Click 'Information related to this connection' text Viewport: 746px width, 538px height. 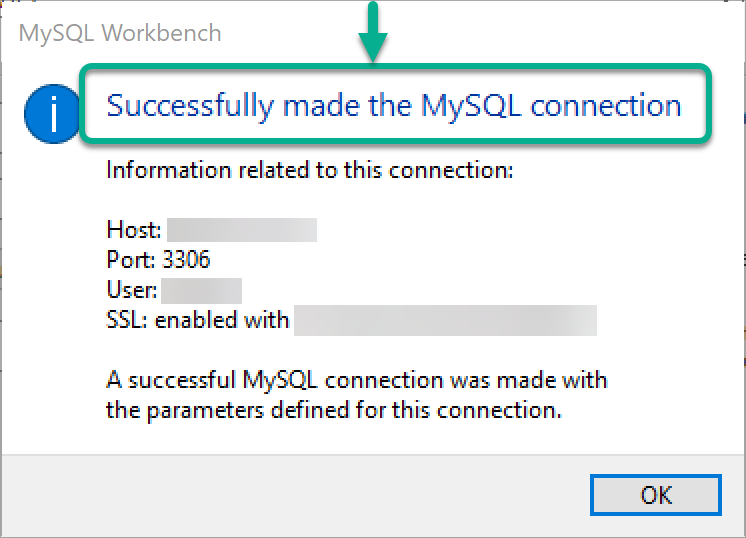309,170
